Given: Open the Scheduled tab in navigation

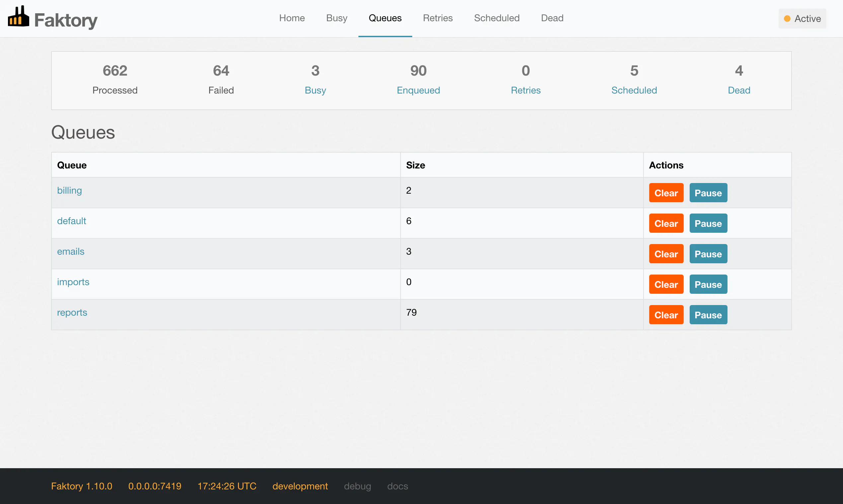Looking at the screenshot, I should click(x=497, y=18).
